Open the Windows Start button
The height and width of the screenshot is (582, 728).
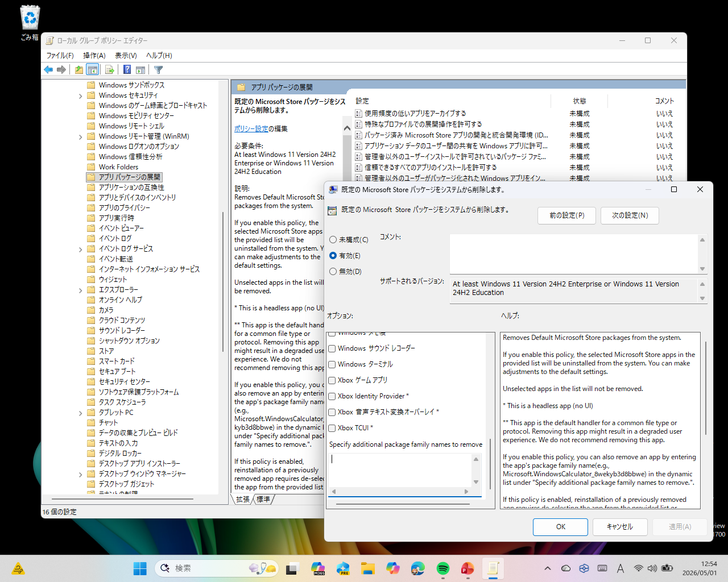coord(140,568)
